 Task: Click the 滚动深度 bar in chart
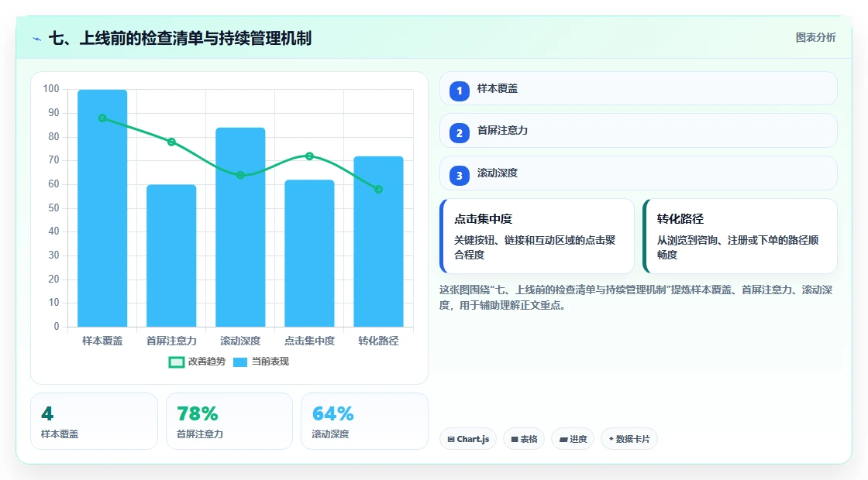click(x=240, y=227)
